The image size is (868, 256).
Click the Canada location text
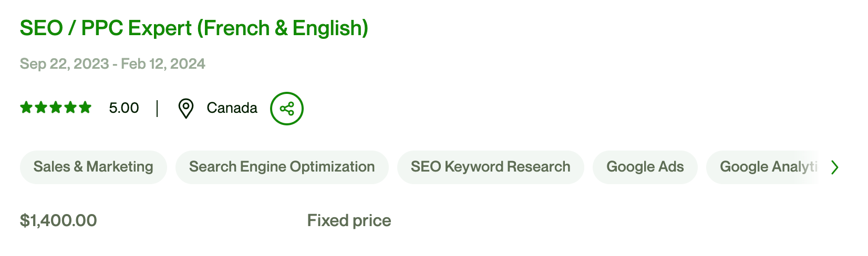[232, 108]
